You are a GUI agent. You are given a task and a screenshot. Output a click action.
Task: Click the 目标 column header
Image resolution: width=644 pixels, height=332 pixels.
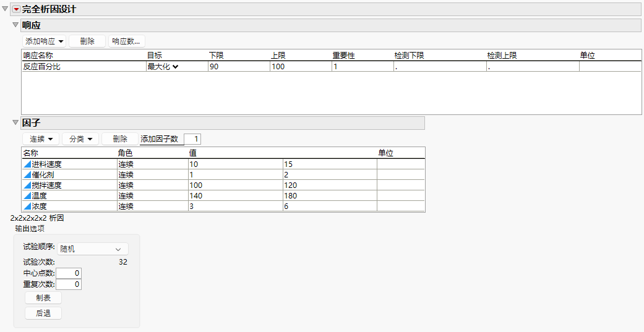(155, 56)
